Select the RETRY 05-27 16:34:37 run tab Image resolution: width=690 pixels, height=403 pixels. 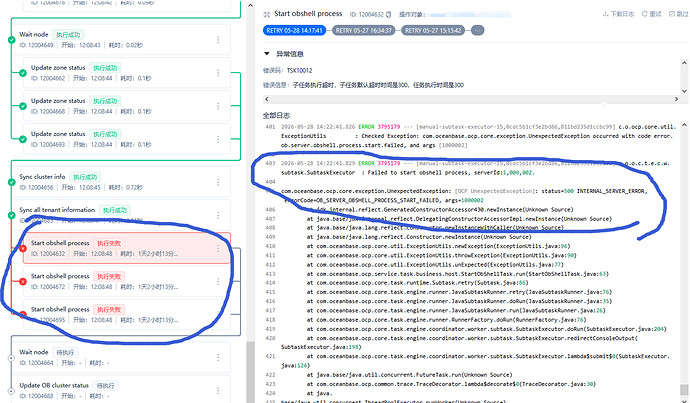(363, 30)
